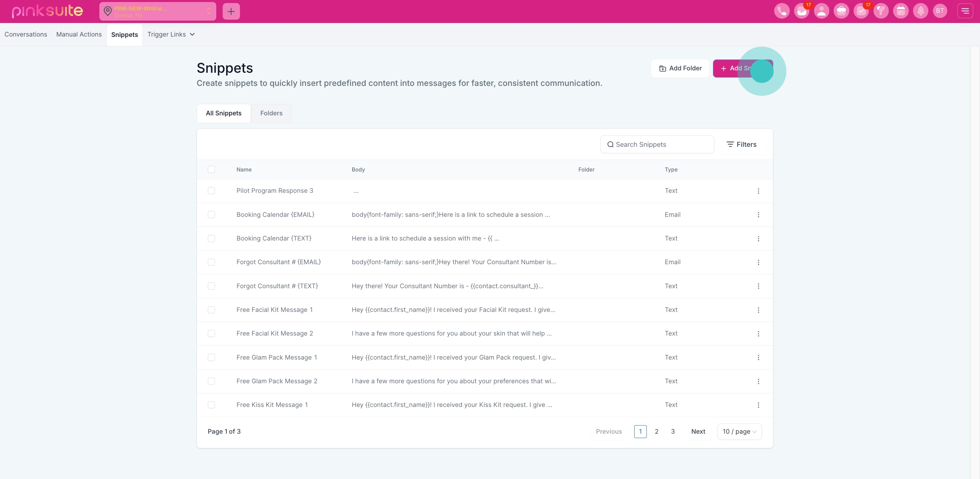Go to Next page of snippets

click(x=698, y=431)
